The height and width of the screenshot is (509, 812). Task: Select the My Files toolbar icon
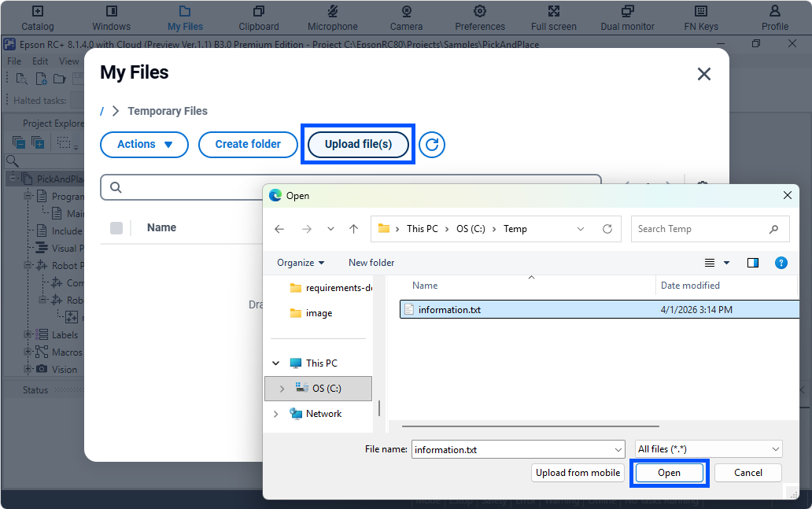185,18
